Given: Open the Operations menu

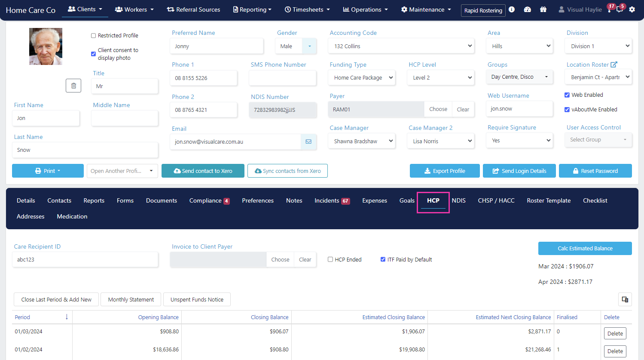Looking at the screenshot, I should [x=365, y=9].
